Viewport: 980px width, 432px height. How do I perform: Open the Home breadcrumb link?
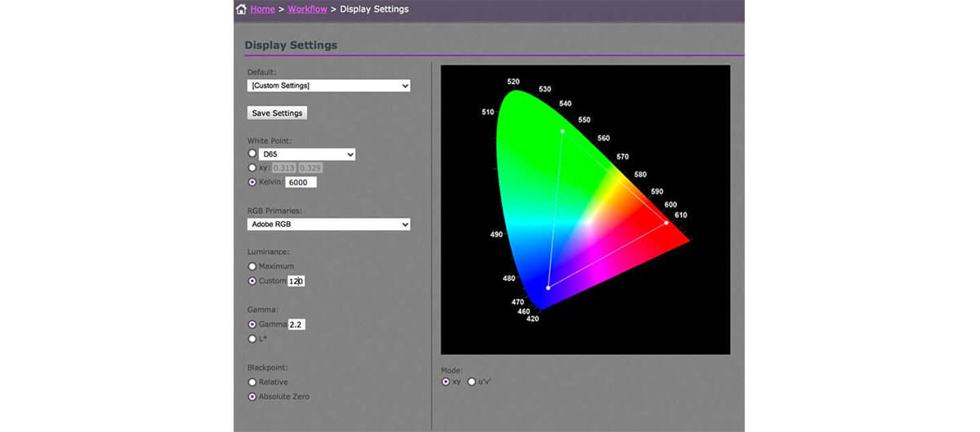263,10
